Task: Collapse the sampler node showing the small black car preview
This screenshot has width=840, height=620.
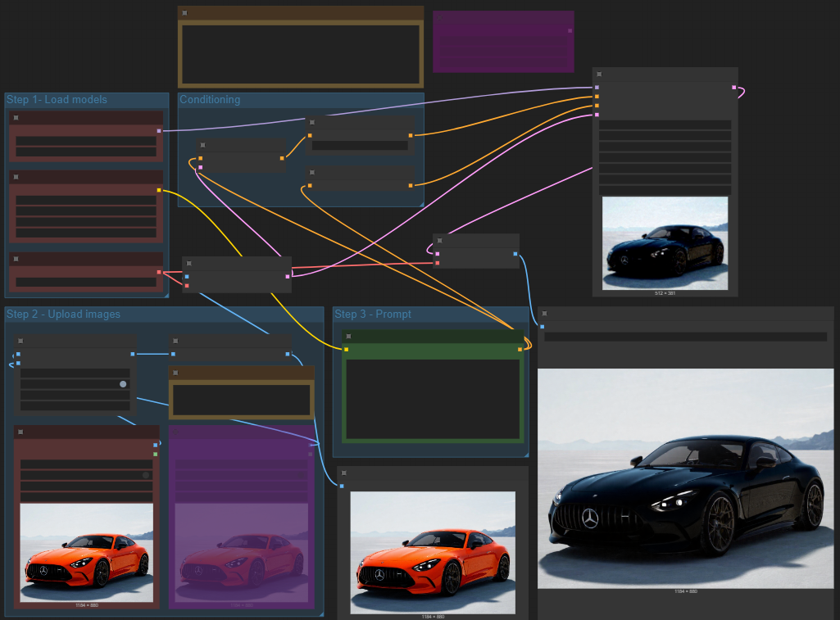Action: 599,74
